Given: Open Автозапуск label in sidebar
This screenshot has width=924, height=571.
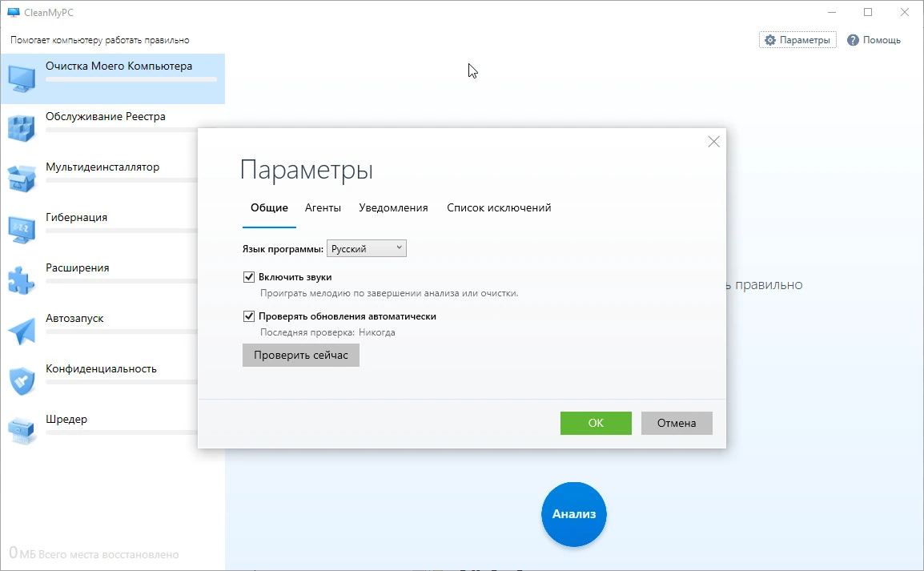Looking at the screenshot, I should pyautogui.click(x=74, y=318).
